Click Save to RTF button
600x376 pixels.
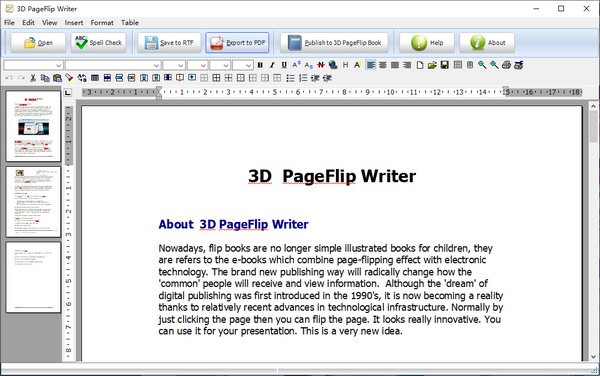169,42
